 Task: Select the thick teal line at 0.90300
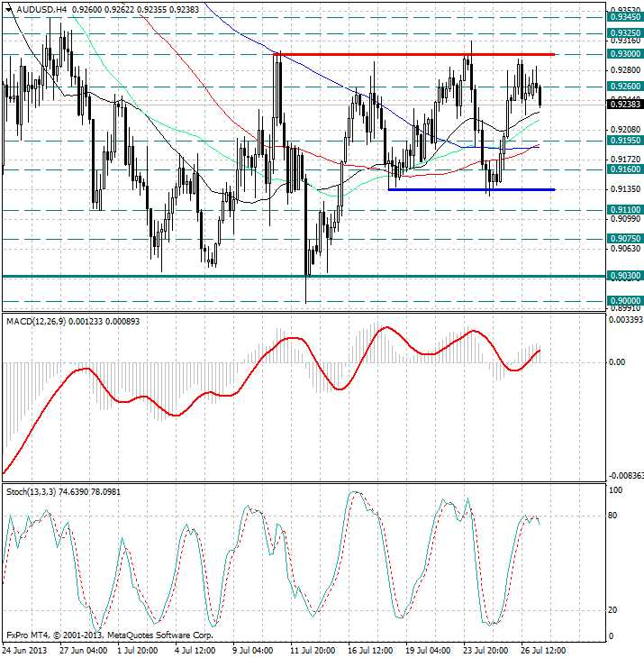tap(304, 276)
